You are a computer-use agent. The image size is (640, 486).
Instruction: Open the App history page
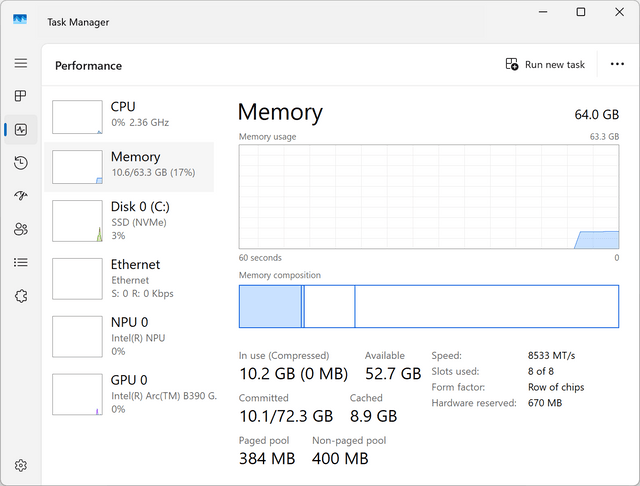tap(21, 163)
